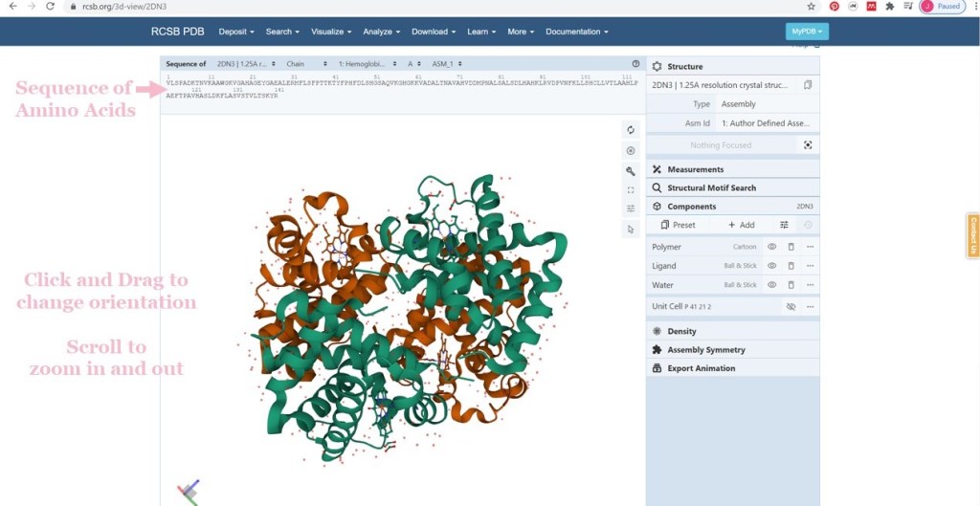
Task: Delete the Ligand component via trash icon
Action: coord(791,266)
